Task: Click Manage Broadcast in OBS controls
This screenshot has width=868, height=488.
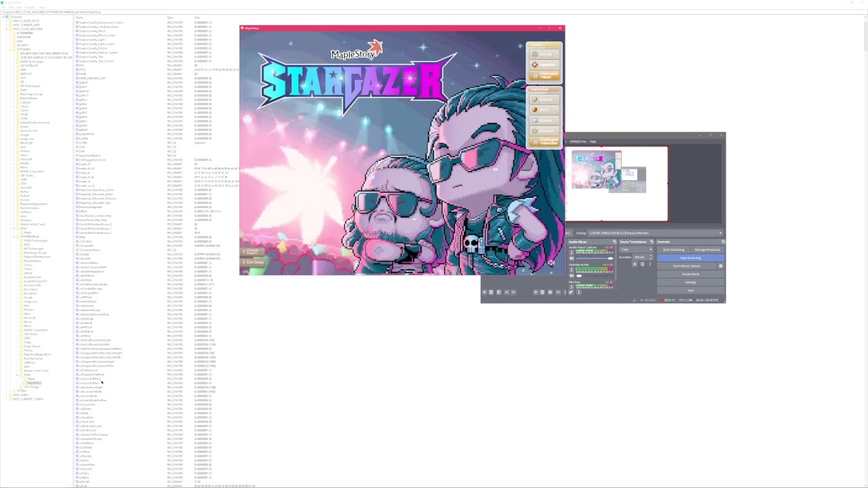Action: click(x=707, y=249)
